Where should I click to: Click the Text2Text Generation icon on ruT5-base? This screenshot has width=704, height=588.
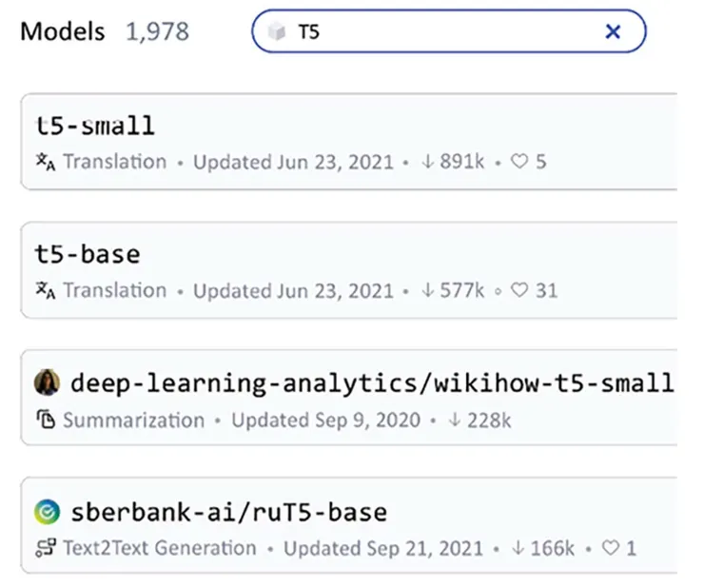(x=46, y=548)
